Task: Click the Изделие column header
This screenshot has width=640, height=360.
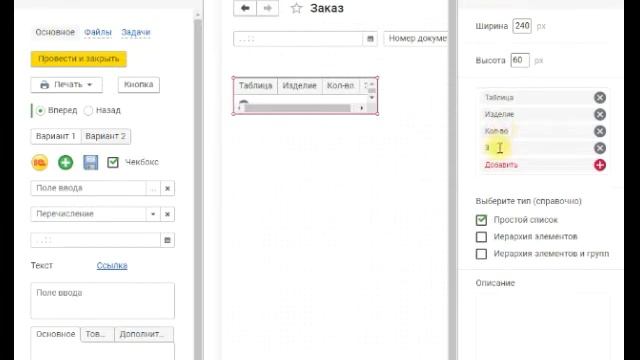Action: [300, 86]
